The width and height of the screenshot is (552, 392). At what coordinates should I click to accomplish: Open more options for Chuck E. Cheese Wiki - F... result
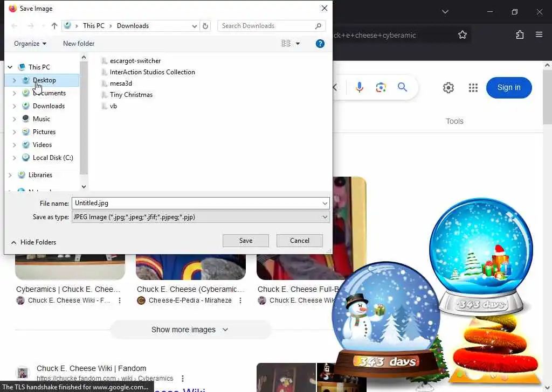120,300
